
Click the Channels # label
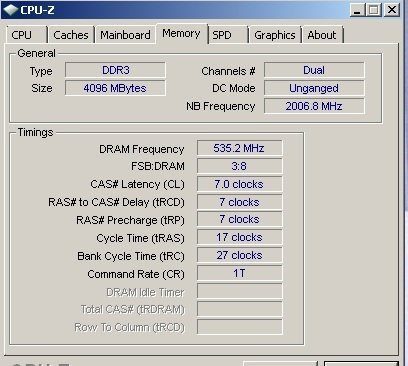pyautogui.click(x=228, y=71)
